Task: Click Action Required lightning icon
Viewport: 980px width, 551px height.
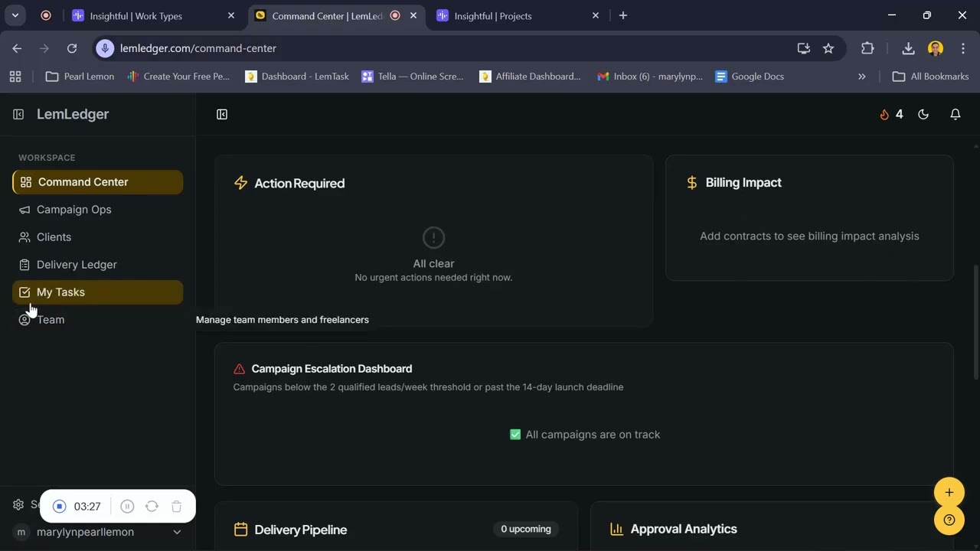Action: click(240, 183)
